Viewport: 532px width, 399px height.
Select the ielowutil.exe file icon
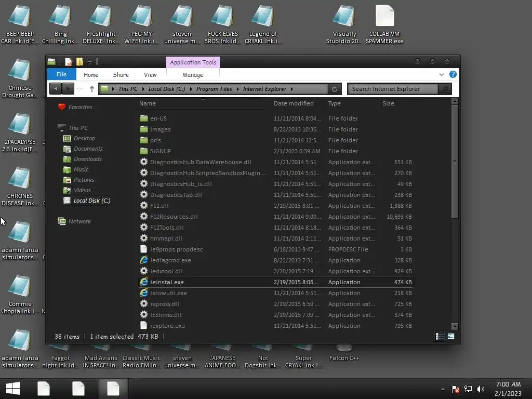[144, 293]
